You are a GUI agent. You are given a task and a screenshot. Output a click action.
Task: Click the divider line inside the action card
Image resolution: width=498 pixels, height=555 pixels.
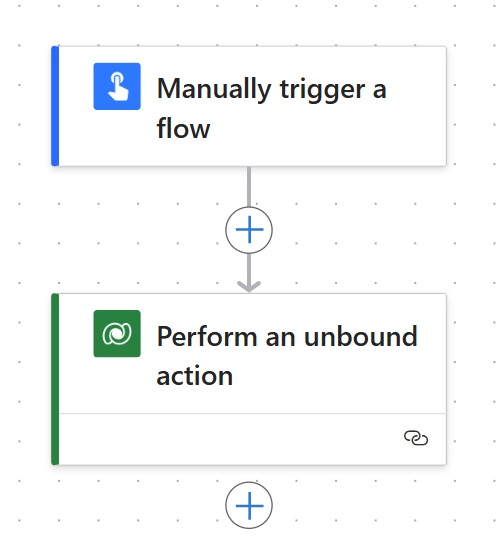pos(252,413)
